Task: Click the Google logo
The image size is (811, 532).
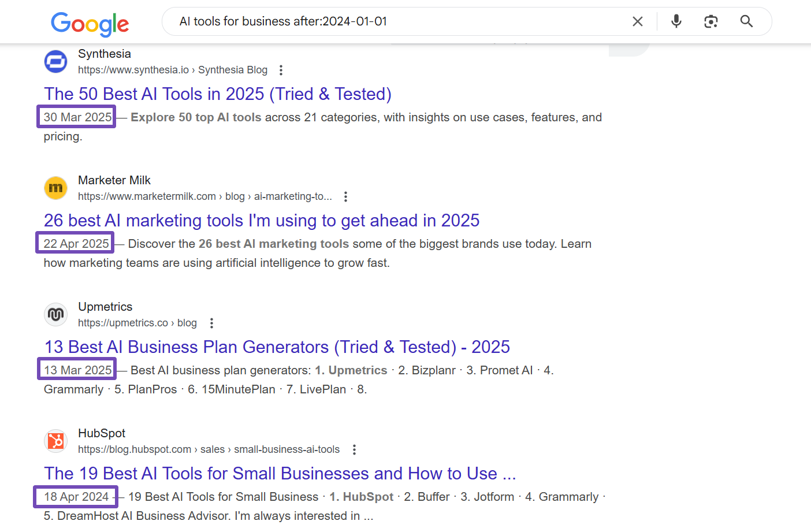Action: click(90, 24)
